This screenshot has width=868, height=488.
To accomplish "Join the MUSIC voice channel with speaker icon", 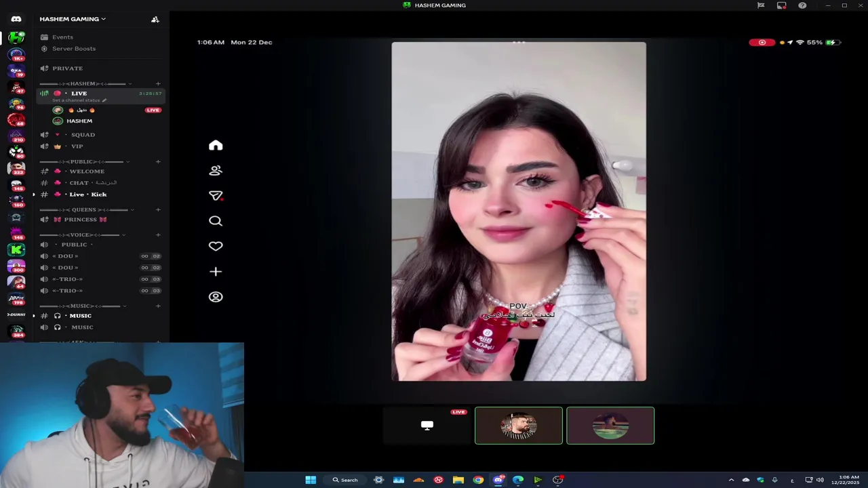I will tap(100, 327).
